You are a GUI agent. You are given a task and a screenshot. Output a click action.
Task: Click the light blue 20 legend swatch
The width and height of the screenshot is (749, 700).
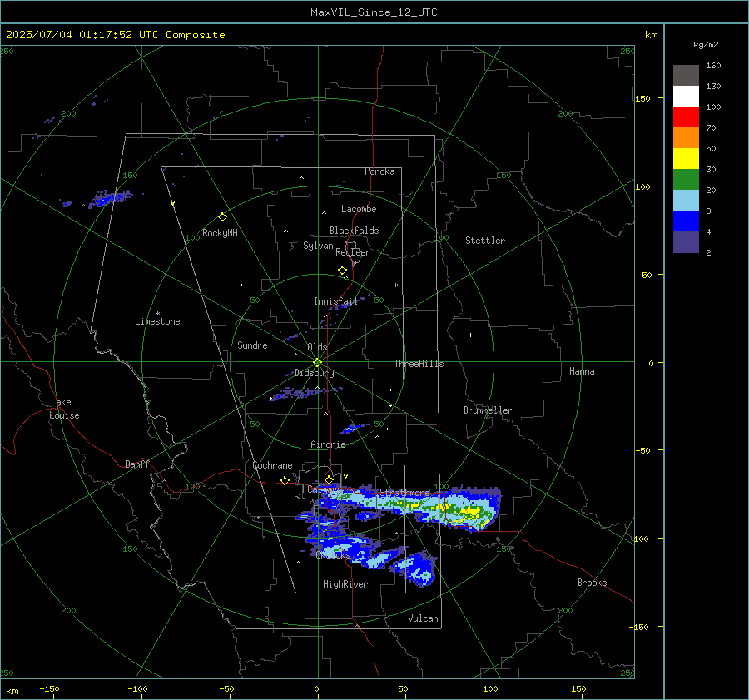click(686, 201)
